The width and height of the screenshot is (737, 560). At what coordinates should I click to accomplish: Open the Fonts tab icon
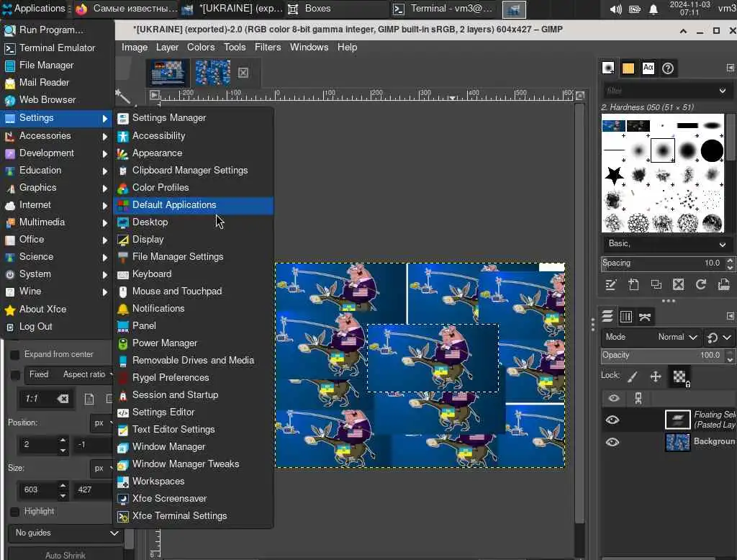pyautogui.click(x=648, y=68)
